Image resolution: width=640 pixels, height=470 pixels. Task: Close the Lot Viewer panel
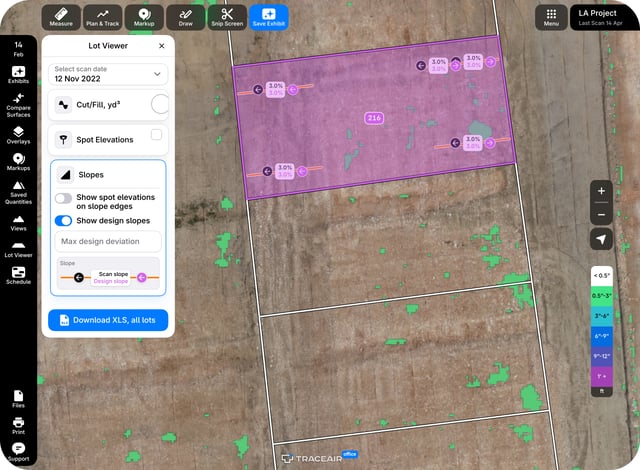pos(162,46)
